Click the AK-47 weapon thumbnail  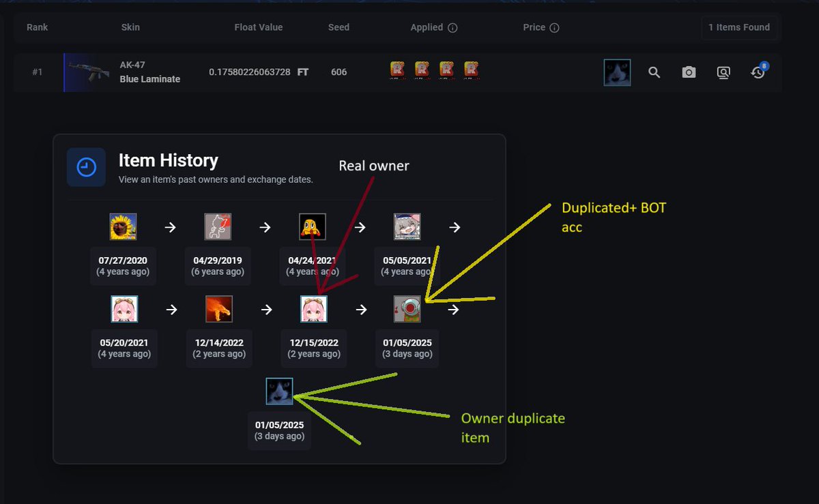89,72
